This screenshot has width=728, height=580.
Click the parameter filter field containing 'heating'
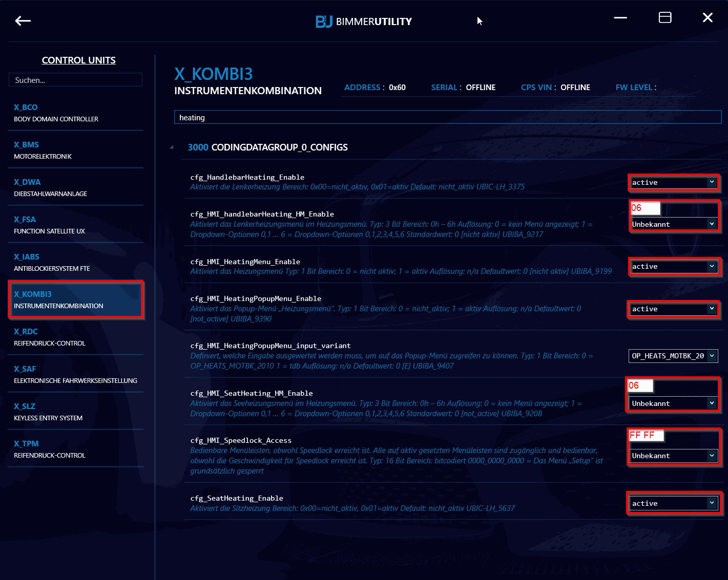447,117
